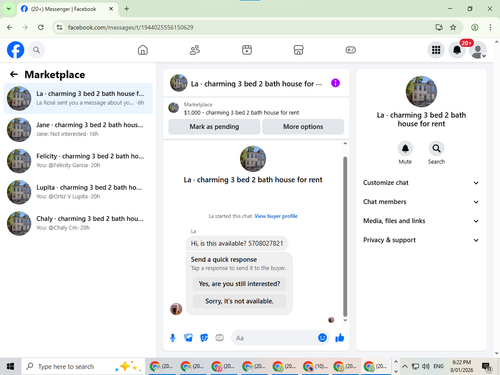Open conversation info purple icon

335,83
